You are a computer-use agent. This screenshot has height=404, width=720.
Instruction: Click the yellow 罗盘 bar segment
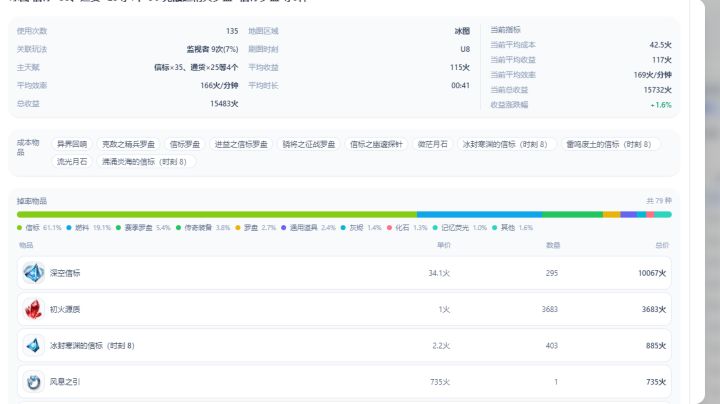(612, 214)
